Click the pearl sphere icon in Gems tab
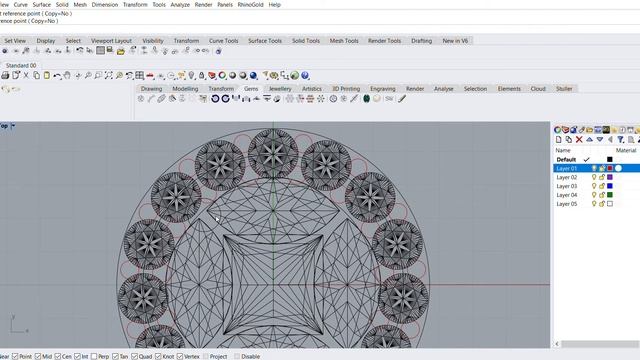The image size is (640, 360). (376, 99)
